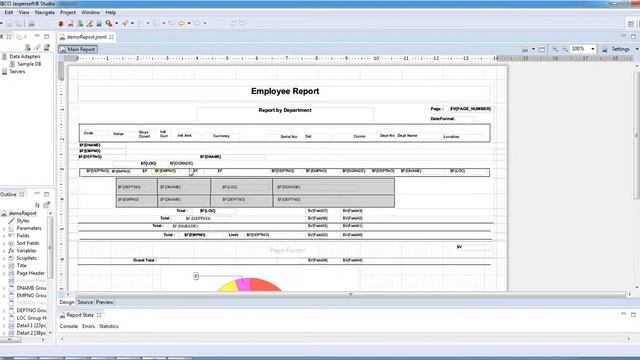Click the Sample DB adapter icon in the tree
Viewport: 640px width, 360px height.
(x=12, y=64)
